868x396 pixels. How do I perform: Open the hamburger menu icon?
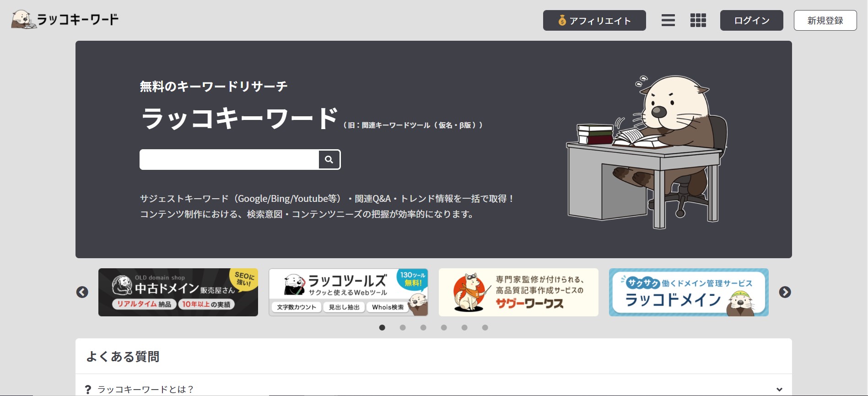pos(668,20)
